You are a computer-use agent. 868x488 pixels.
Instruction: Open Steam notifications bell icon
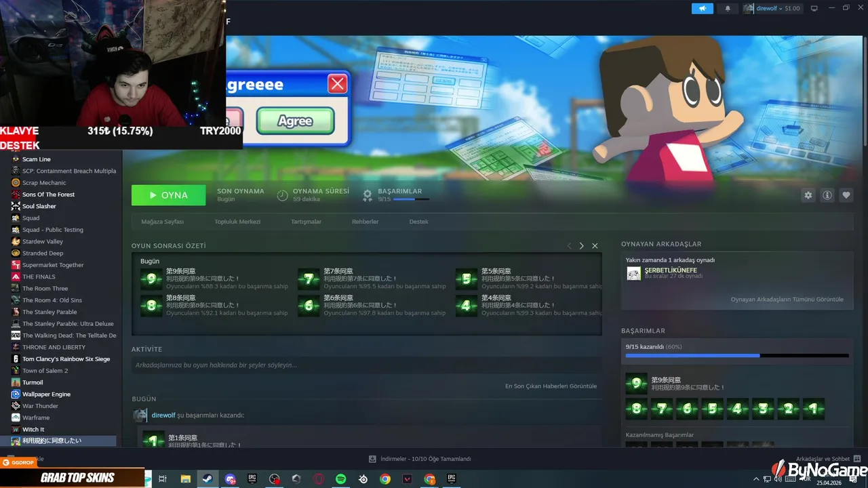[728, 8]
